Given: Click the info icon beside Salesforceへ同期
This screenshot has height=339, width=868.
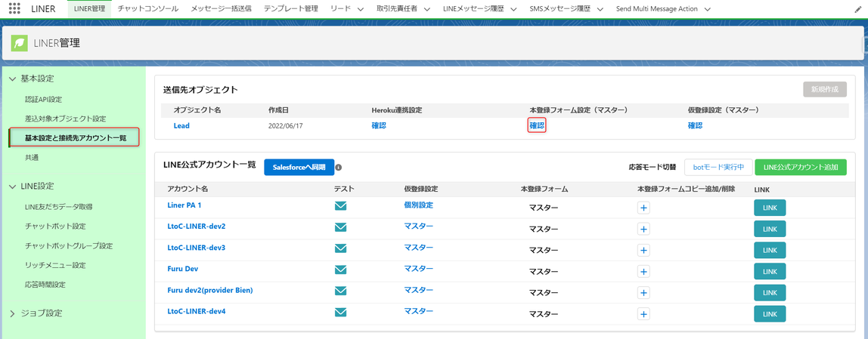Looking at the screenshot, I should pos(339,167).
